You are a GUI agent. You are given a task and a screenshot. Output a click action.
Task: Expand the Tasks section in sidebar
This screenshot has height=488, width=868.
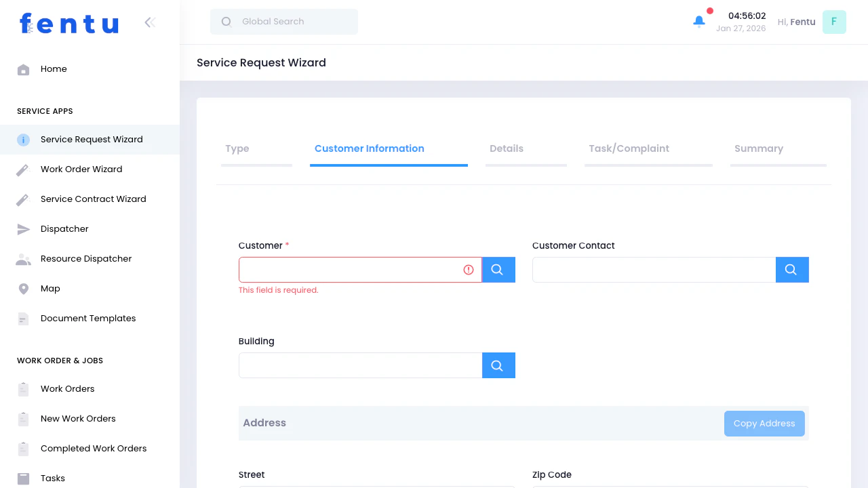pos(23,478)
